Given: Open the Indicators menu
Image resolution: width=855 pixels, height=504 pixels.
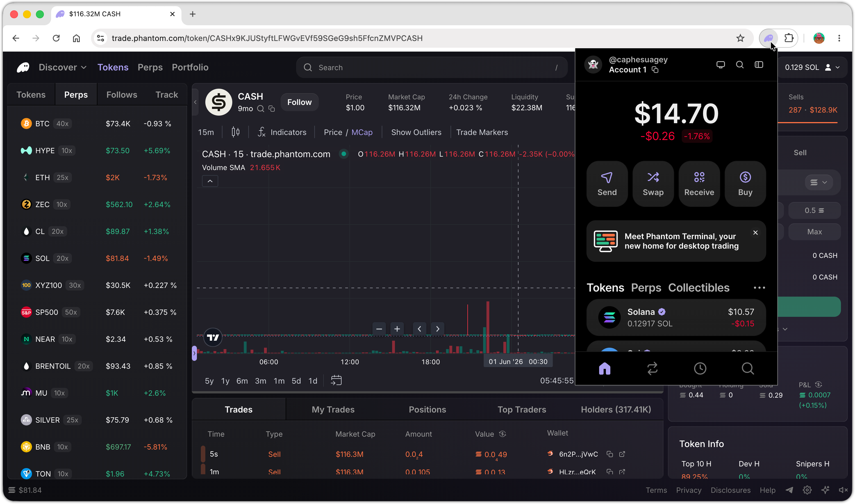Looking at the screenshot, I should [282, 132].
